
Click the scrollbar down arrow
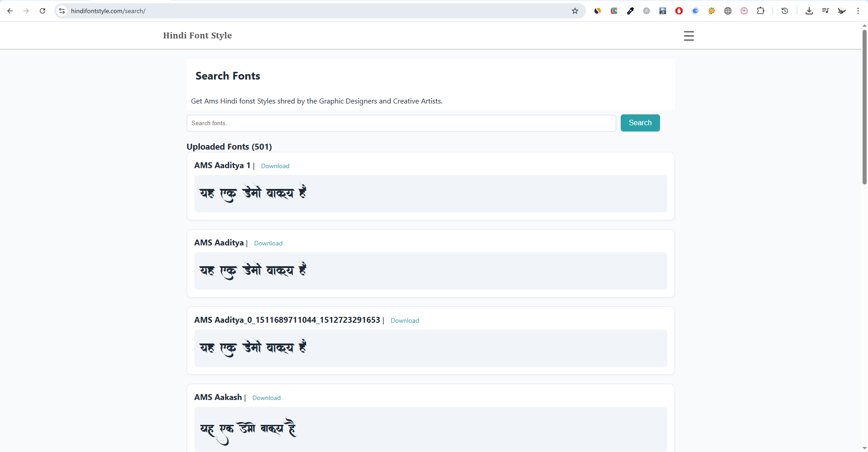click(864, 448)
